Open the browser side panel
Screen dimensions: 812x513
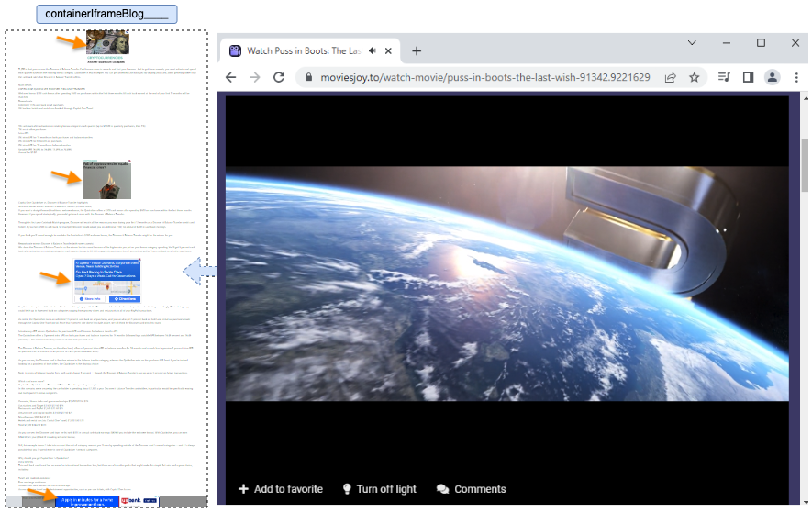748,78
